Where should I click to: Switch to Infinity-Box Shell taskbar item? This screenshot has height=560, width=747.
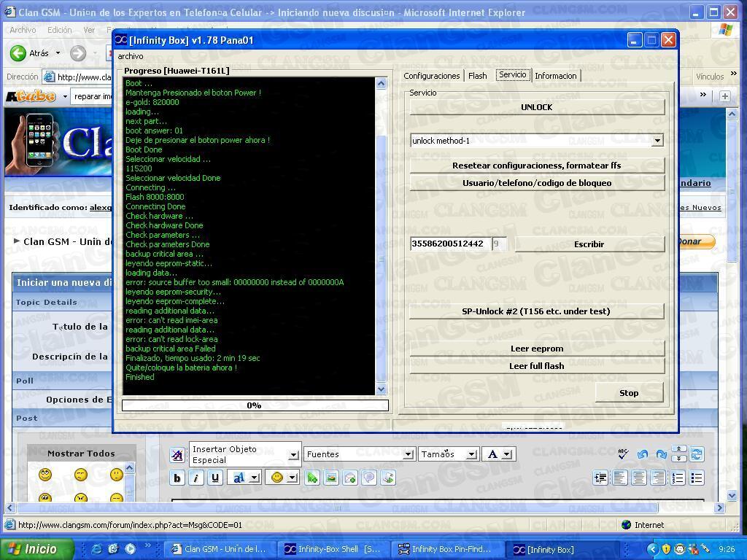(x=334, y=549)
